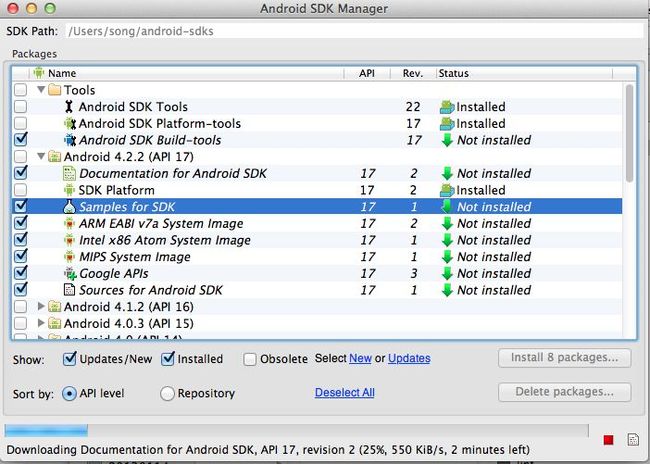This screenshot has height=464, width=650.
Task: Click the green arrow for MIPS System Image status
Action: pyautogui.click(x=447, y=257)
